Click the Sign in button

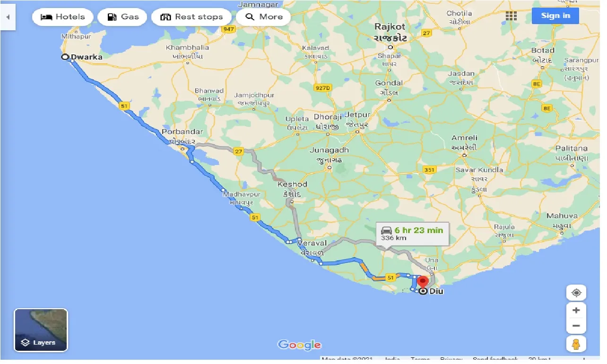tap(555, 15)
